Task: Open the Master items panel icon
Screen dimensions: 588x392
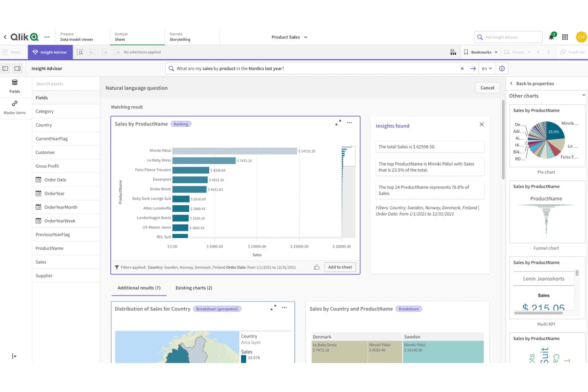Action: point(15,107)
